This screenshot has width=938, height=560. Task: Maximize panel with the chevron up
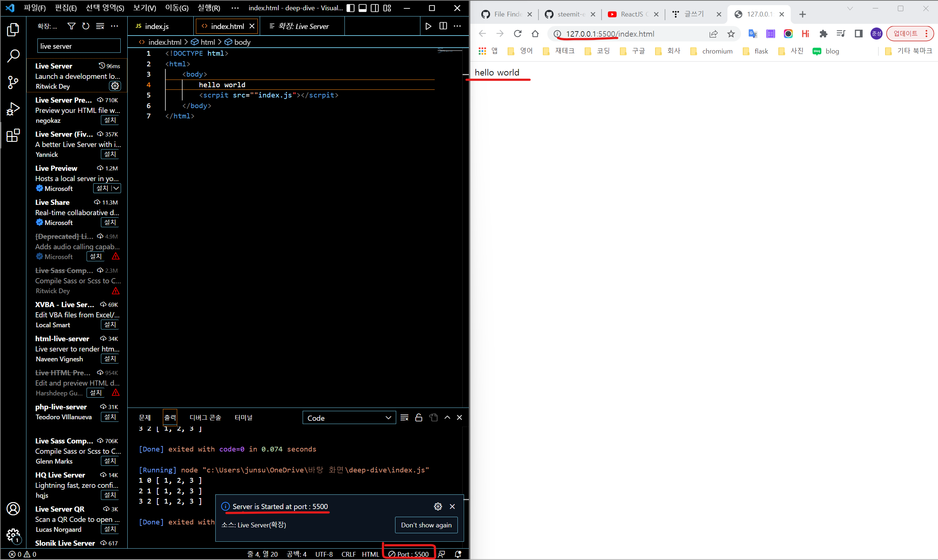point(447,418)
